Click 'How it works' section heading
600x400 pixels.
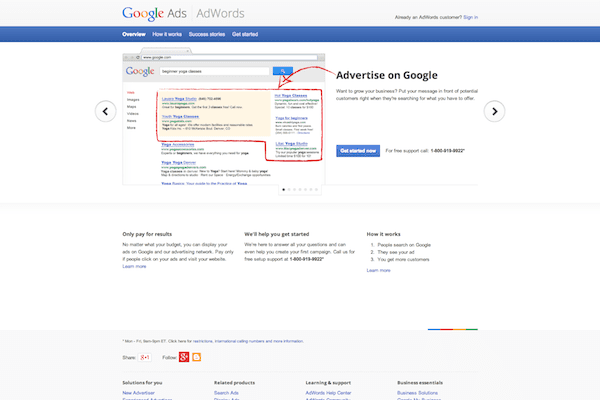click(383, 234)
